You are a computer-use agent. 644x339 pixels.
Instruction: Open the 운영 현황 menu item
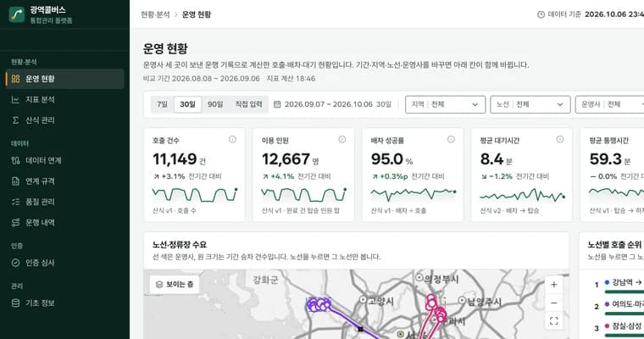[64, 79]
